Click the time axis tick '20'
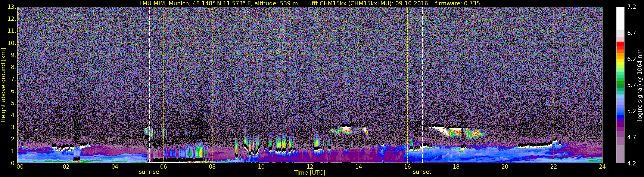 coord(505,167)
